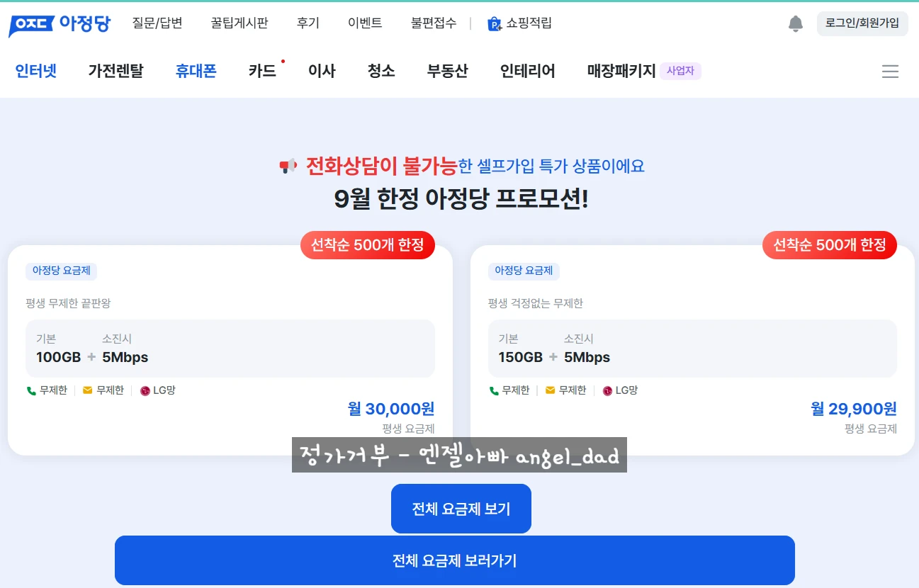This screenshot has height=588, width=919.
Task: Open the notification bell
Action: tap(796, 23)
